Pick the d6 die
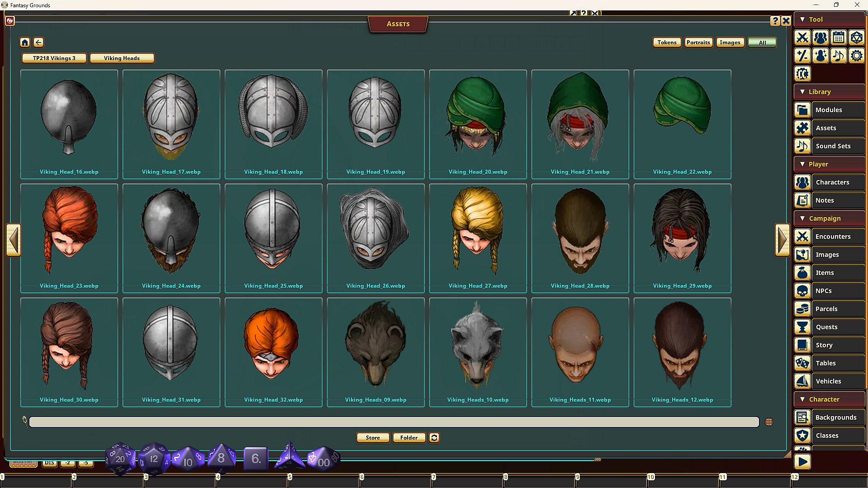 (x=256, y=459)
